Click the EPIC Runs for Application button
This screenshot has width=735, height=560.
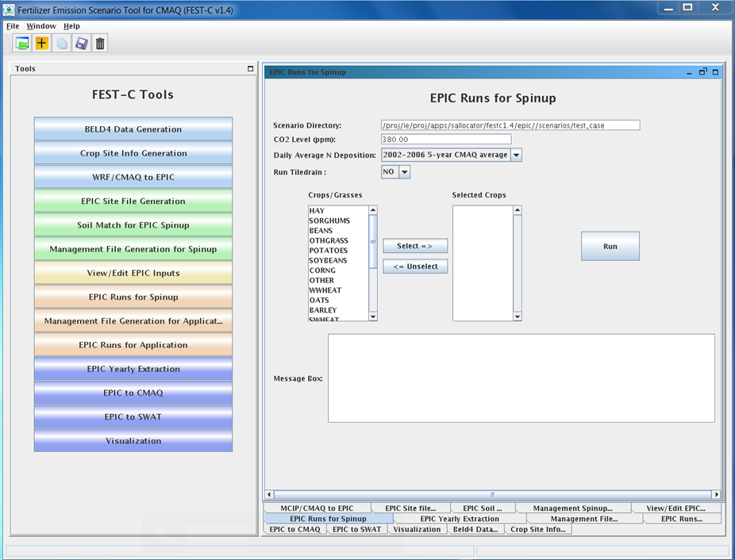(133, 345)
